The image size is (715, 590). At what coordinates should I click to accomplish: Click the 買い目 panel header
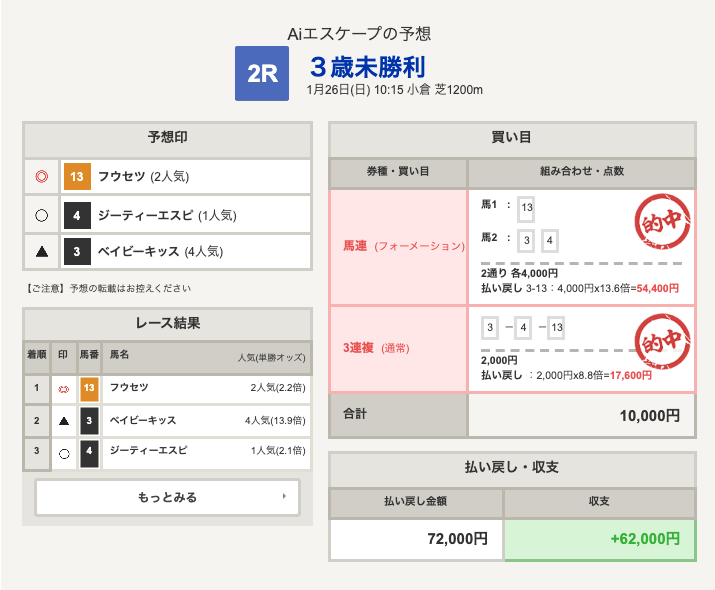[x=512, y=138]
